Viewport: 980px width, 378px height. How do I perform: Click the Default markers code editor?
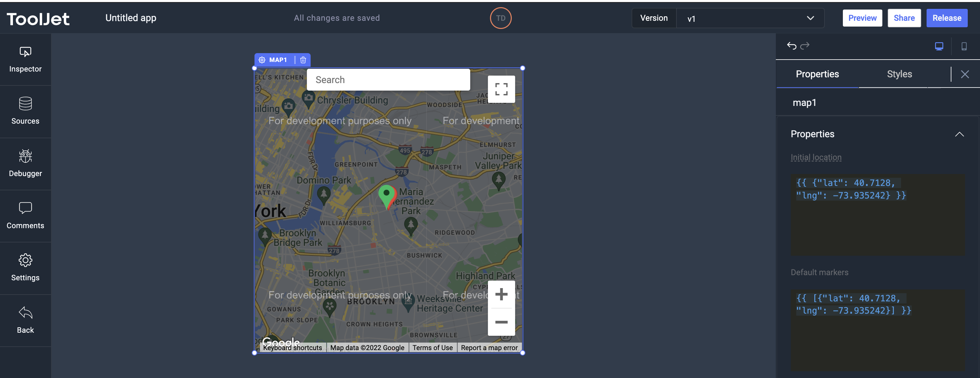click(878, 330)
